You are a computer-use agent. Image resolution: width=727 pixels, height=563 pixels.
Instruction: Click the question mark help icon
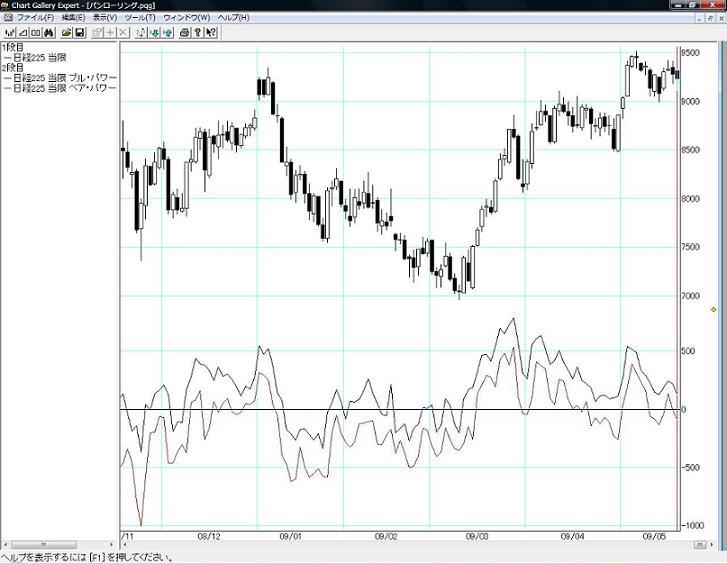click(197, 33)
